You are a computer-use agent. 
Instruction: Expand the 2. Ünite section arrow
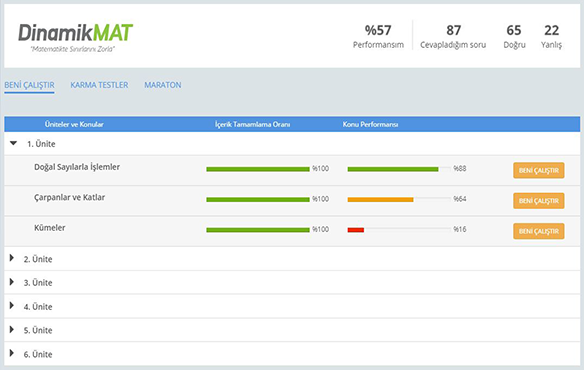[12, 258]
